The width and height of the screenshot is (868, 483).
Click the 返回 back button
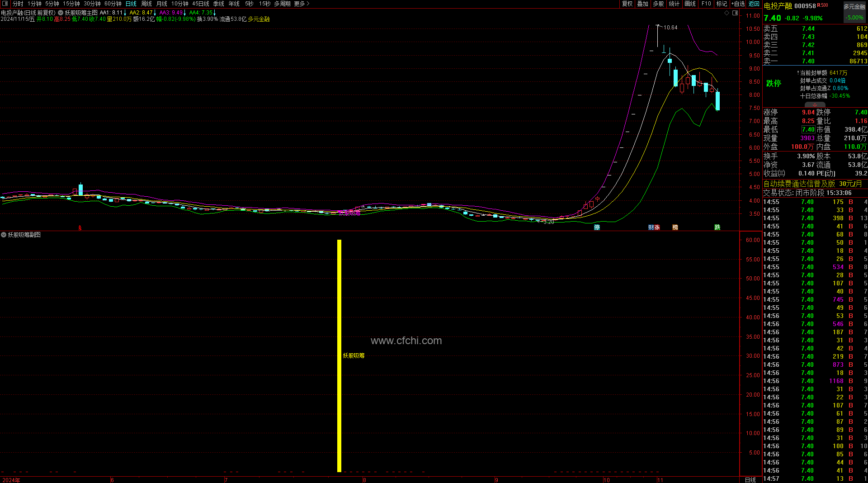tap(754, 4)
